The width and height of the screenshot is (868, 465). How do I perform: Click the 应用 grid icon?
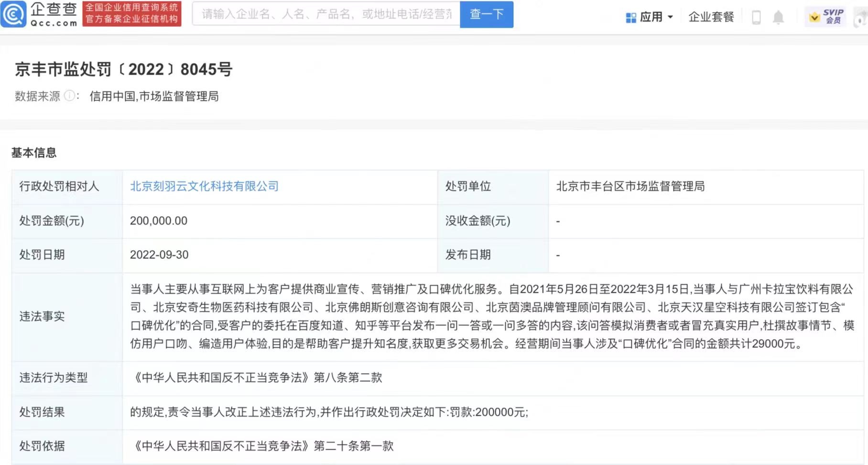(x=631, y=18)
